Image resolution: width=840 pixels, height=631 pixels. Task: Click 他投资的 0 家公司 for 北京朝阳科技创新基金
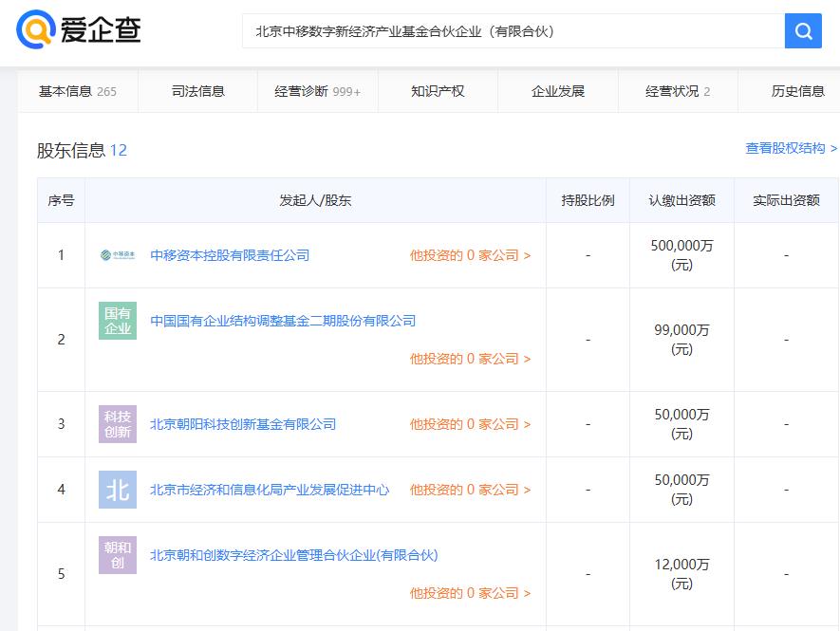pyautogui.click(x=471, y=424)
